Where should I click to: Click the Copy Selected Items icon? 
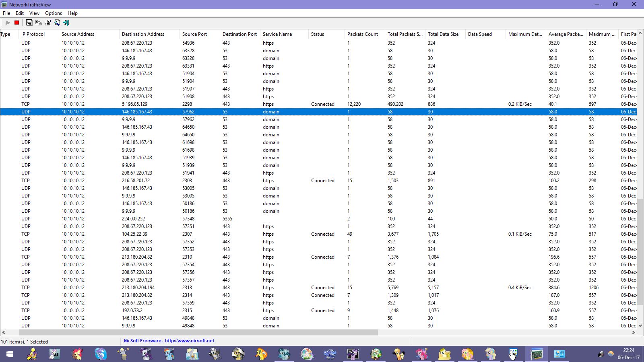coord(39,23)
